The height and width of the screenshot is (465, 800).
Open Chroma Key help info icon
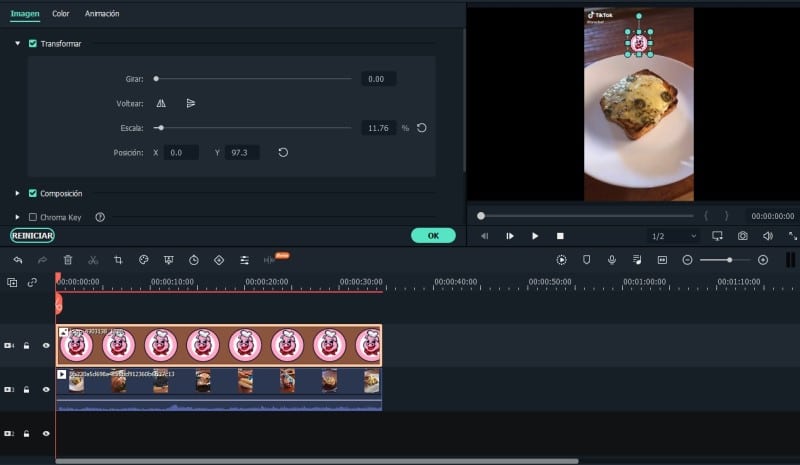click(x=100, y=217)
